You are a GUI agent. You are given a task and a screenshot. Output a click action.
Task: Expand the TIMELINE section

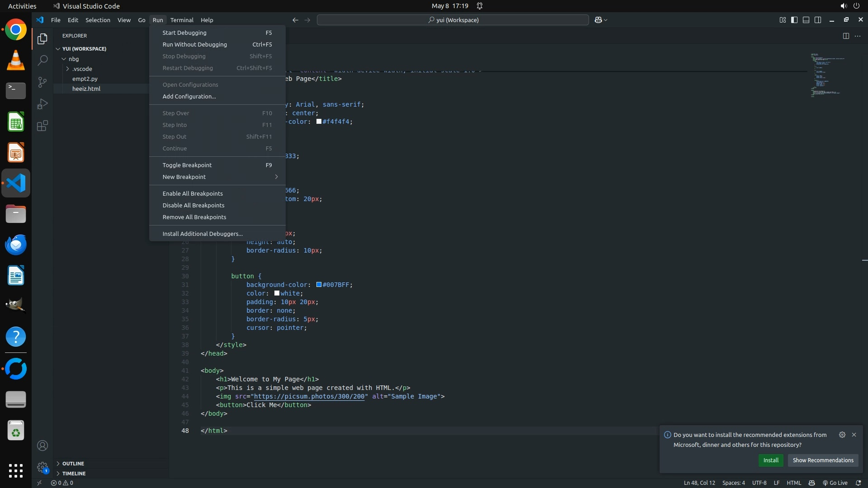click(74, 473)
